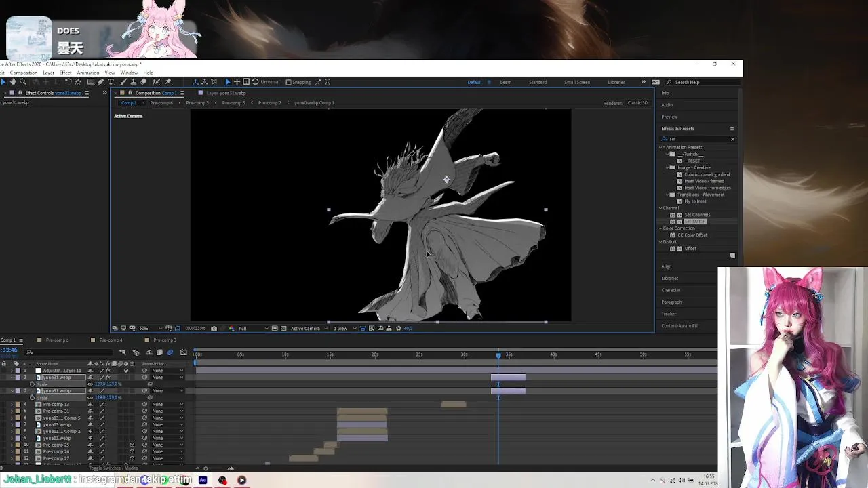The width and height of the screenshot is (868, 488).
Task: Click label color swatch of Adjustment Layer 11
Action: pos(18,371)
